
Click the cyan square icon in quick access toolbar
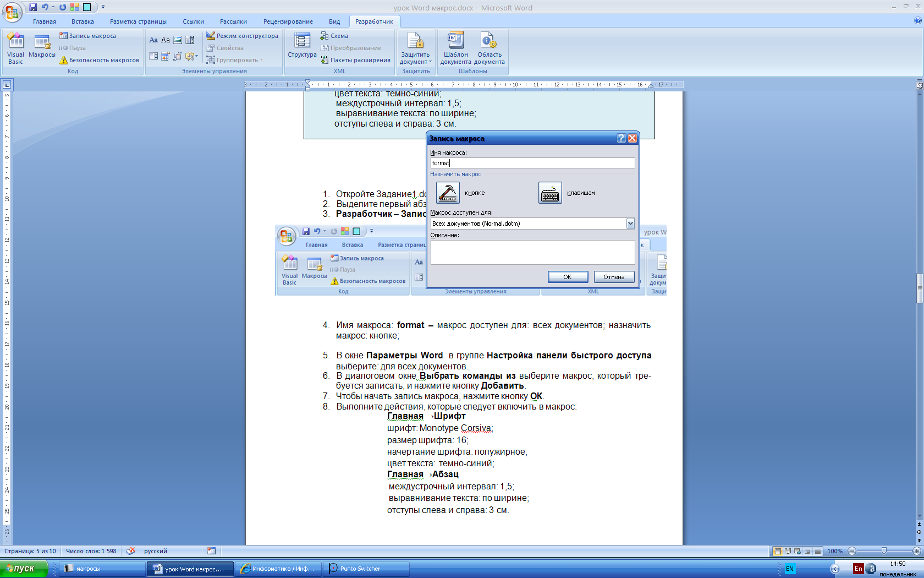87,7
